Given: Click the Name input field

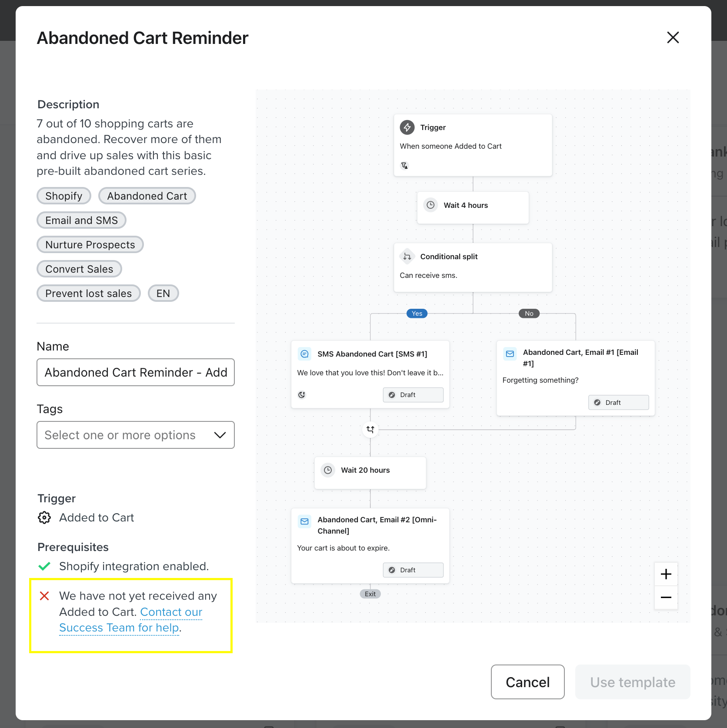Looking at the screenshot, I should [x=136, y=372].
